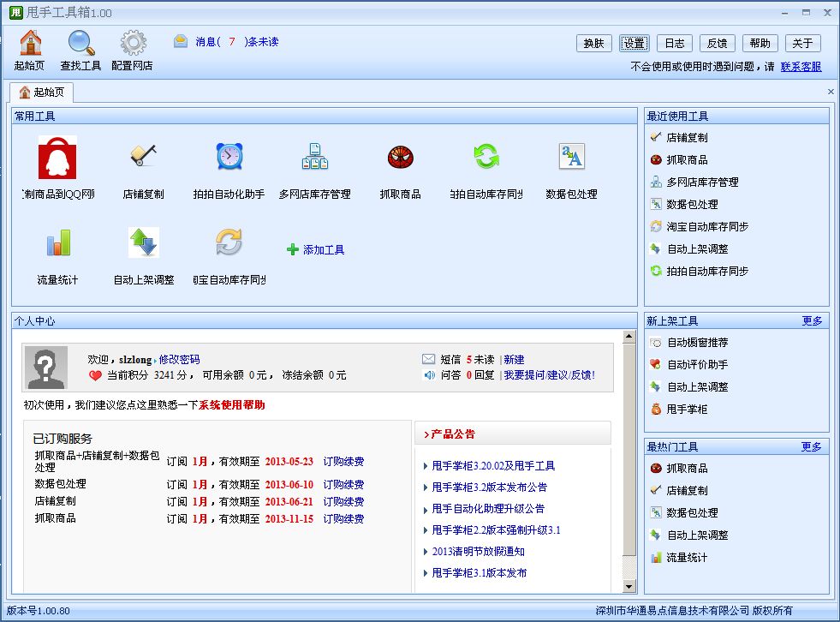Click the 关于 about button

point(802,44)
